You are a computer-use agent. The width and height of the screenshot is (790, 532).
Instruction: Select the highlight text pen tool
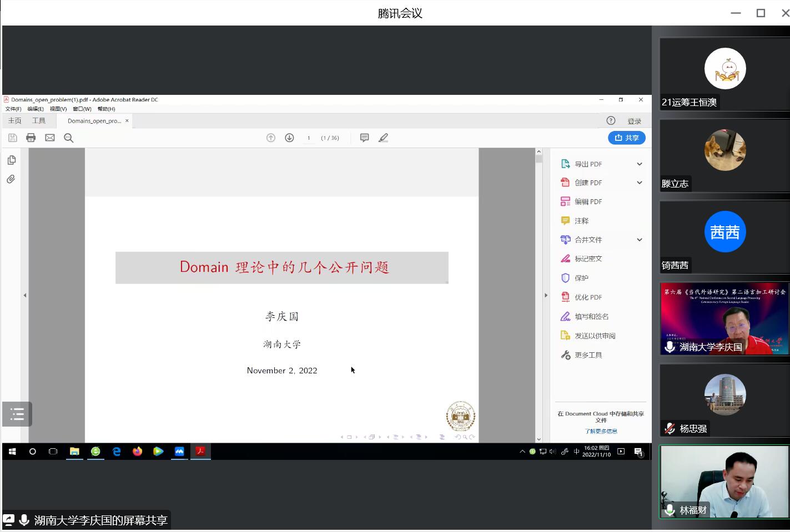(383, 138)
